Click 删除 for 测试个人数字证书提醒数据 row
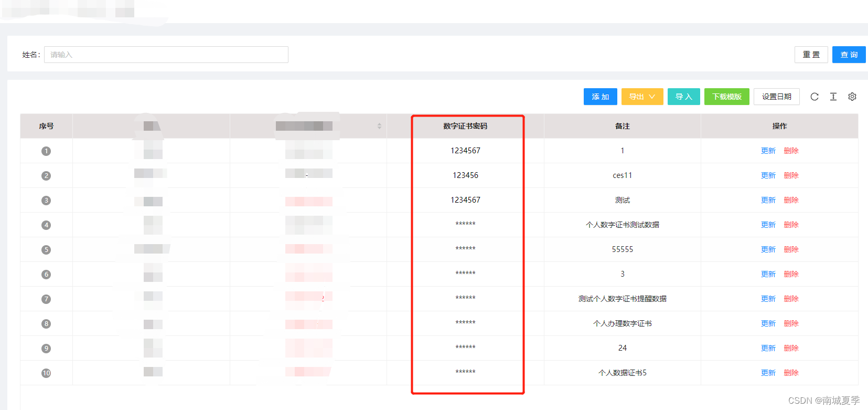 (791, 299)
